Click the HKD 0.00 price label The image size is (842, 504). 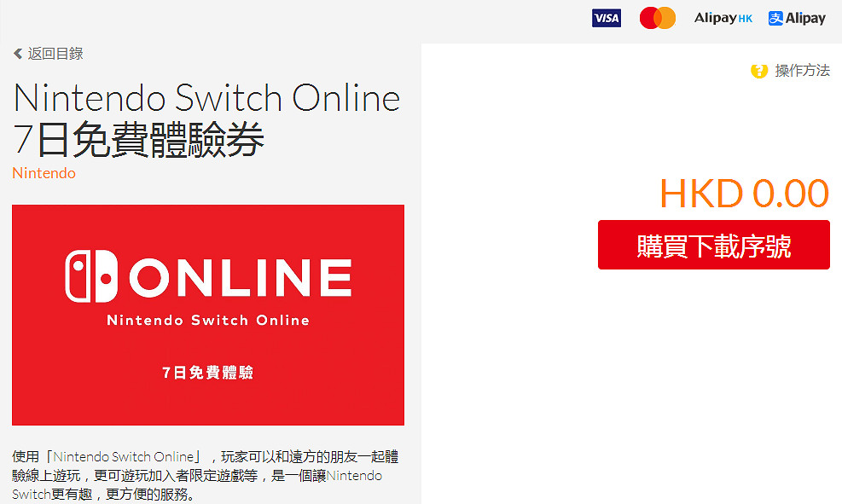(744, 194)
